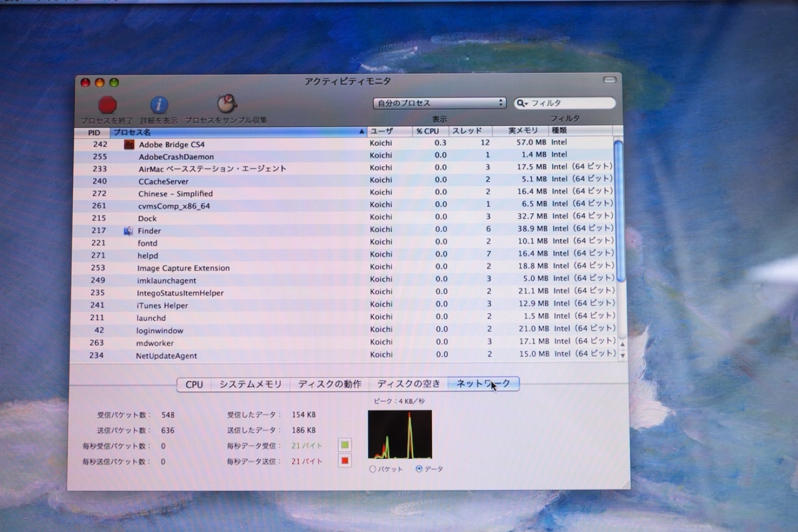Click the Adobe Bridge CS4 app icon

tap(129, 144)
